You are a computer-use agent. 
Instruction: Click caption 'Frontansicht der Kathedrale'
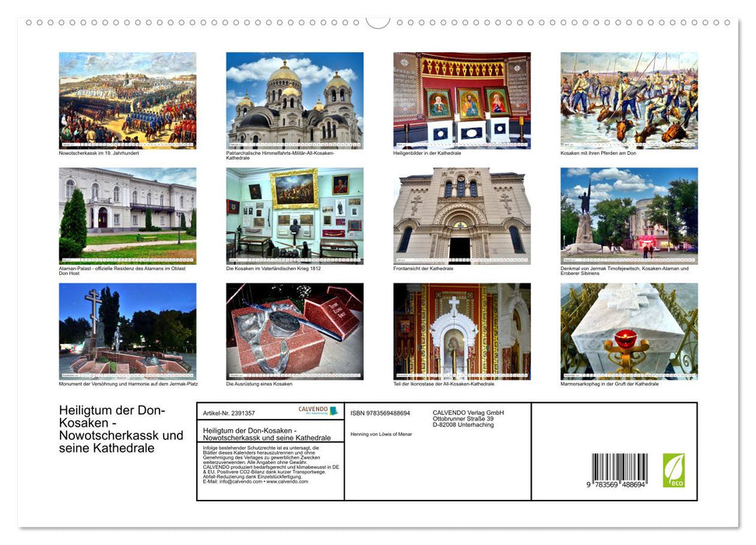(424, 269)
